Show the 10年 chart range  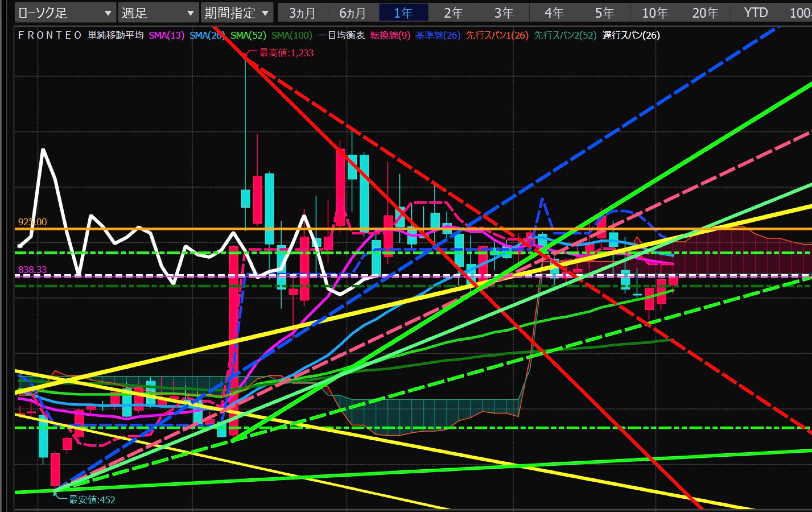point(655,13)
